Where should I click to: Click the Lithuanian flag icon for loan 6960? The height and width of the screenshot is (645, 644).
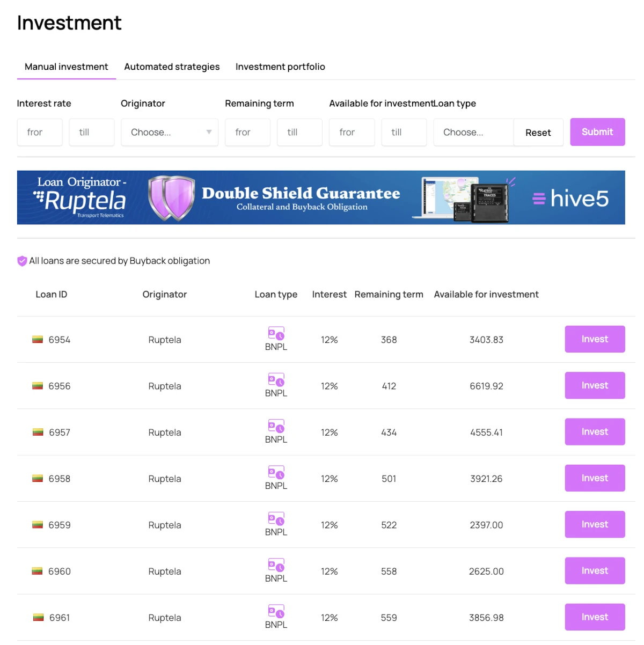37,571
